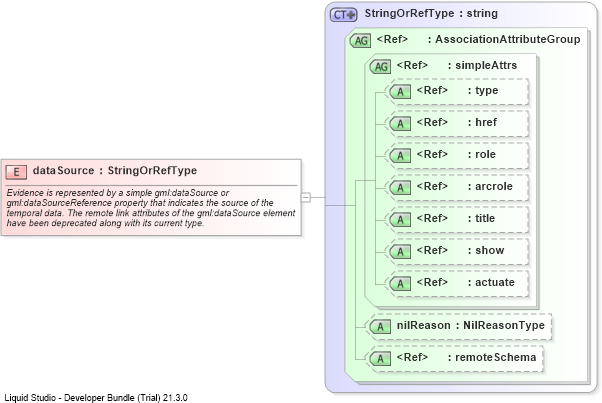Select the ': AssociationAttributeGroup' label
Screen dimensions: 602x403
pos(504,39)
